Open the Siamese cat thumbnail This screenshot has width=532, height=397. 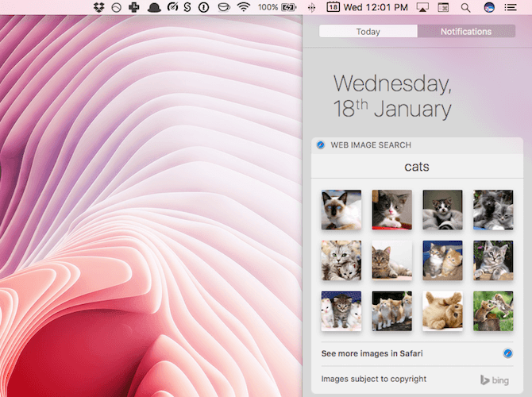point(341,210)
